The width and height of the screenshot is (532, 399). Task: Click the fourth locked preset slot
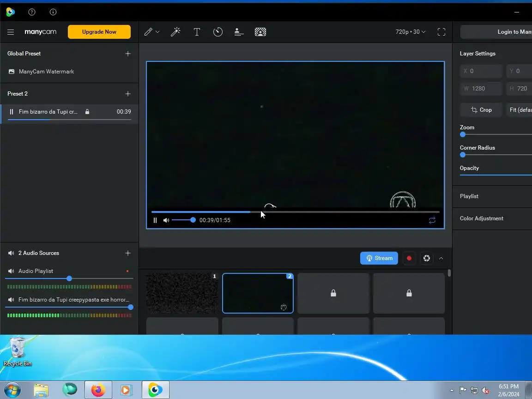coord(409,293)
